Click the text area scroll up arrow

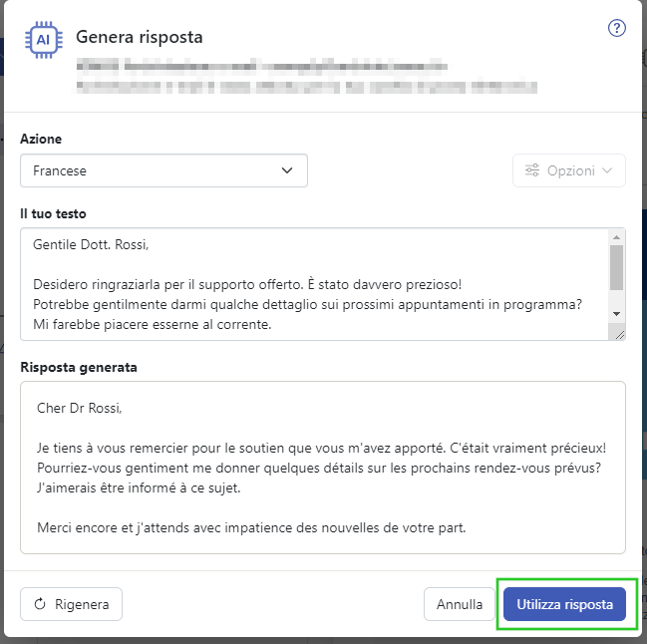616,237
